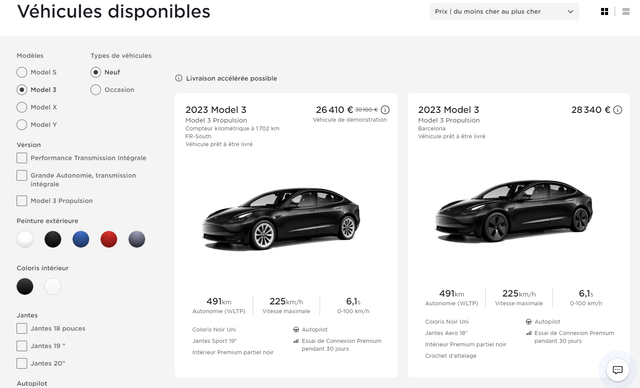
Task: Select the white interior color swatch
Action: click(53, 286)
